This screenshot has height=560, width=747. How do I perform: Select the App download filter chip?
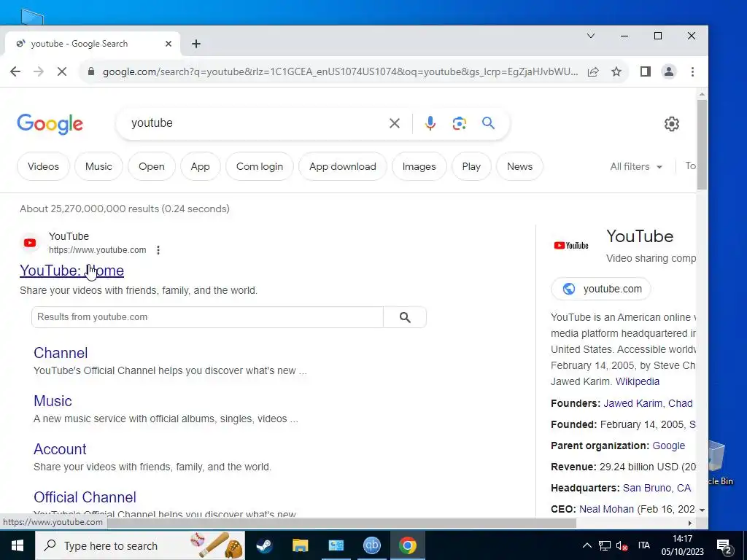tap(343, 166)
